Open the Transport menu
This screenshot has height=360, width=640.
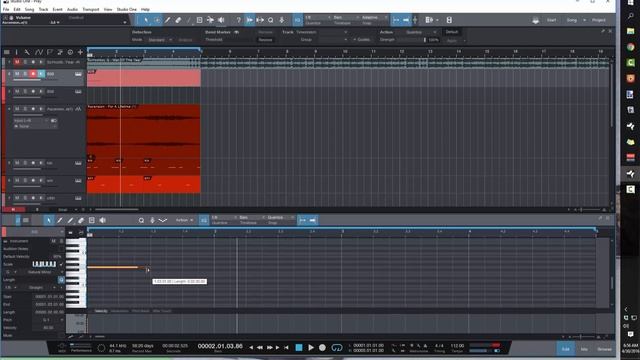91,9
